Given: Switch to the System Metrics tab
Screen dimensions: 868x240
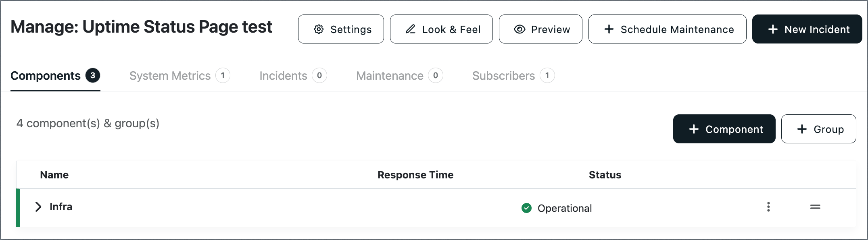Looking at the screenshot, I should [179, 76].
